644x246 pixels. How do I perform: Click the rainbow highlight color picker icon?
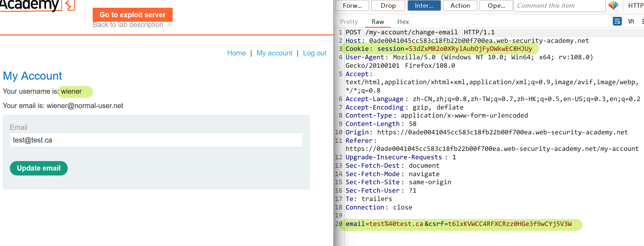[613, 5]
